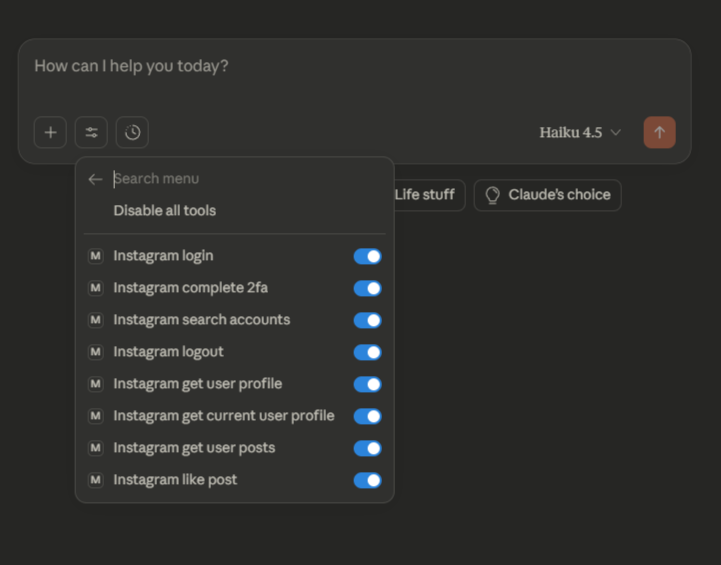Click the M icon beside Instagram get user posts
Screen dimensions: 721x565
pos(96,448)
